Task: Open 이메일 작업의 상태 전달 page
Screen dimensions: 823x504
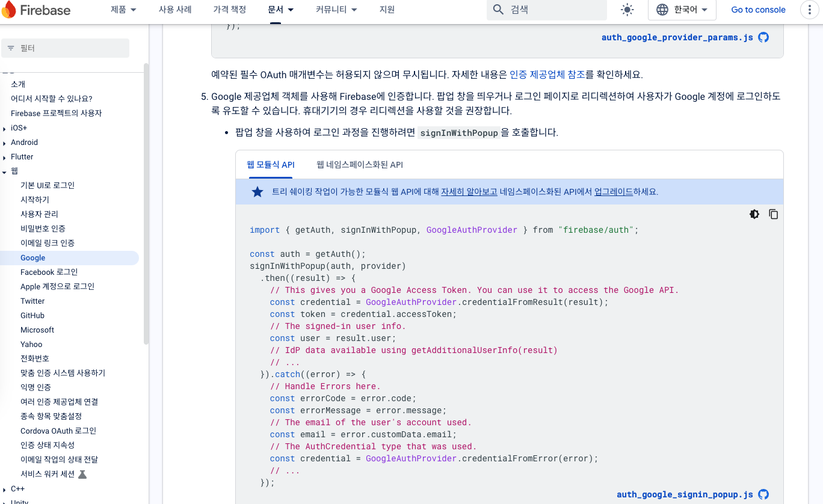Action: point(59,459)
